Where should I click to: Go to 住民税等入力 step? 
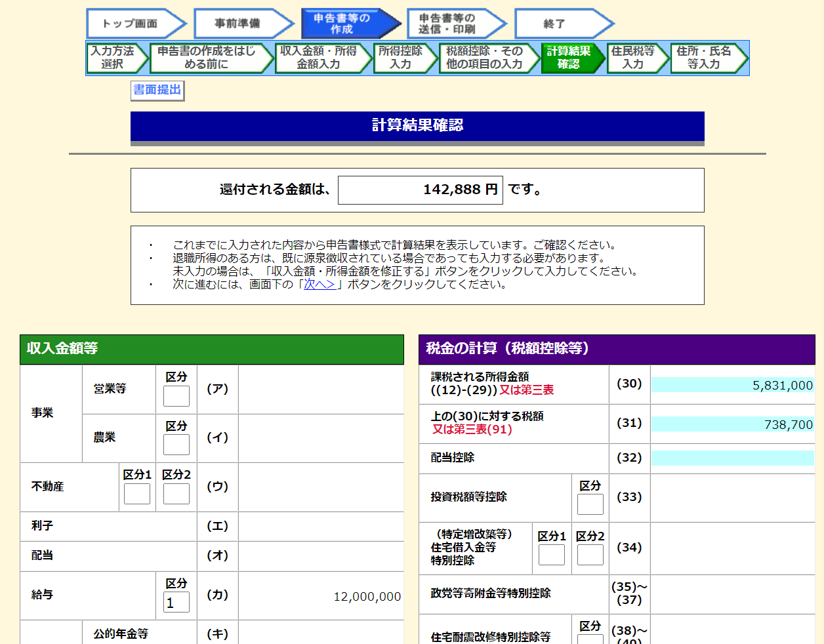(634, 58)
